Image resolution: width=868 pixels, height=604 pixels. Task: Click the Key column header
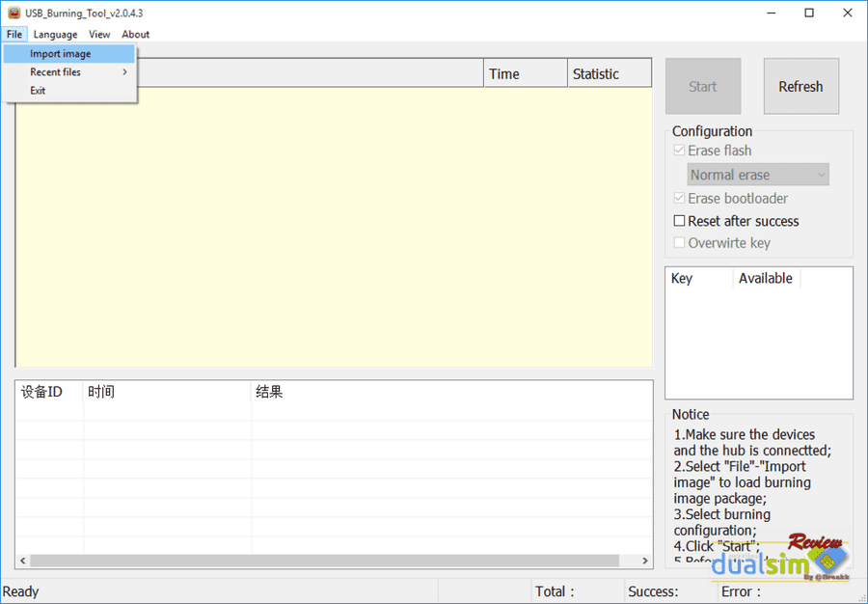point(699,279)
